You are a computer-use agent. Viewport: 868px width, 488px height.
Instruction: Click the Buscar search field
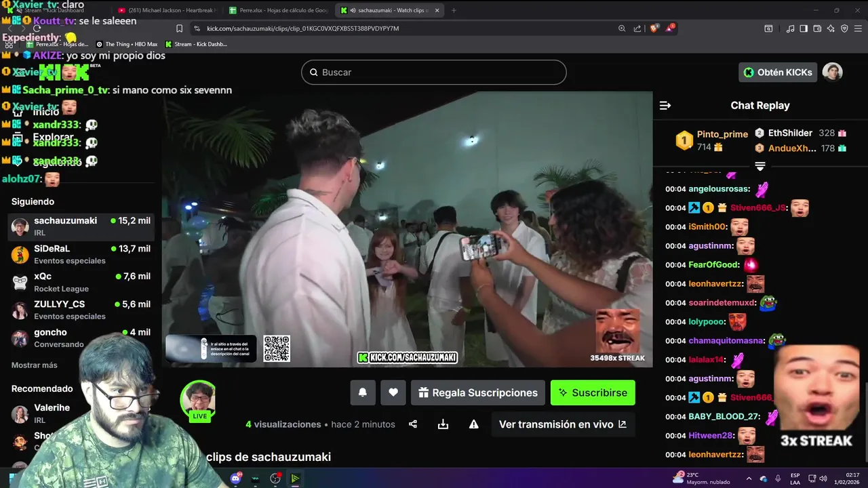tap(433, 73)
